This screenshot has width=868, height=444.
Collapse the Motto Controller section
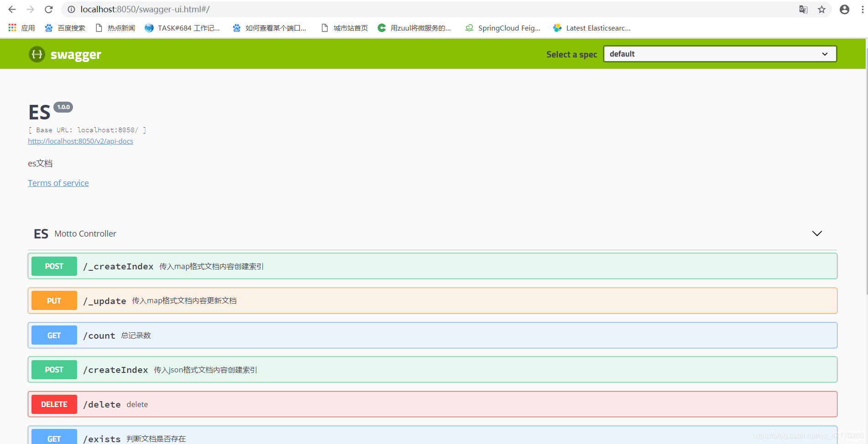tap(816, 233)
